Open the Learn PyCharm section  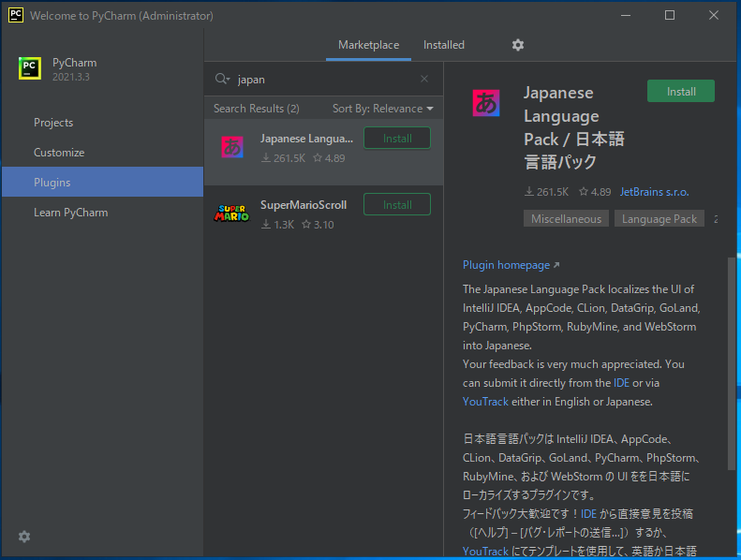point(102,213)
